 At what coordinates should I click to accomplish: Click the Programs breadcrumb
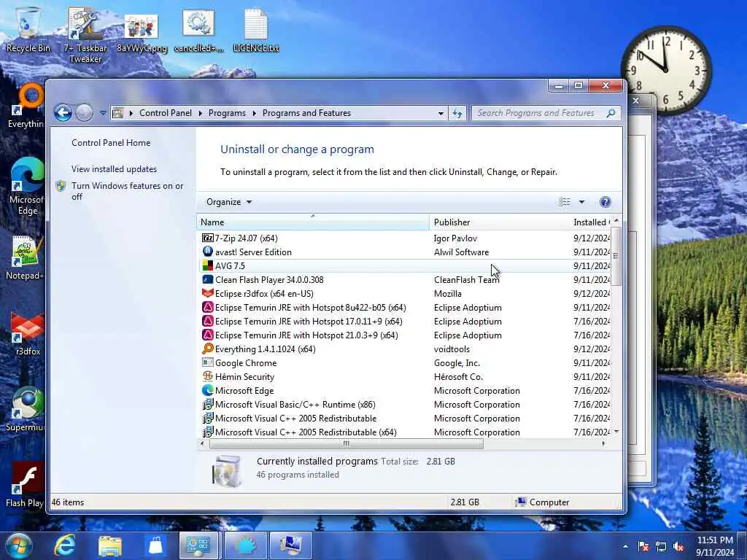(227, 113)
